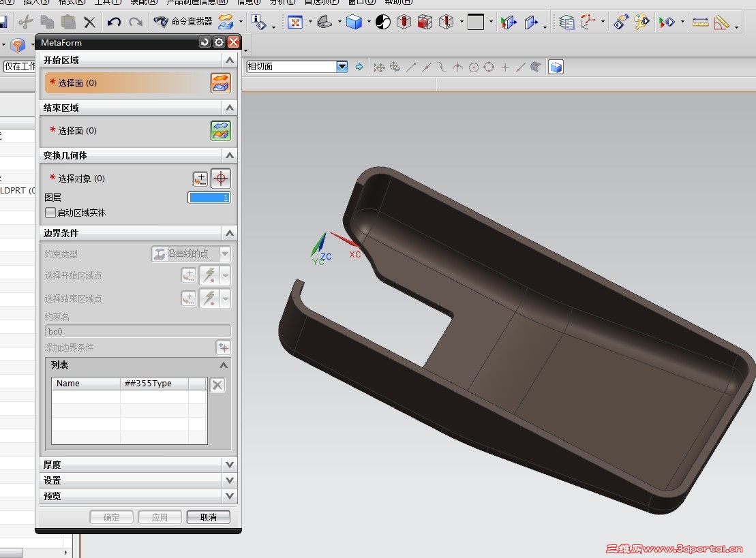Expand the 预览 section
Image resolution: width=756 pixels, height=558 pixels.
coord(230,496)
